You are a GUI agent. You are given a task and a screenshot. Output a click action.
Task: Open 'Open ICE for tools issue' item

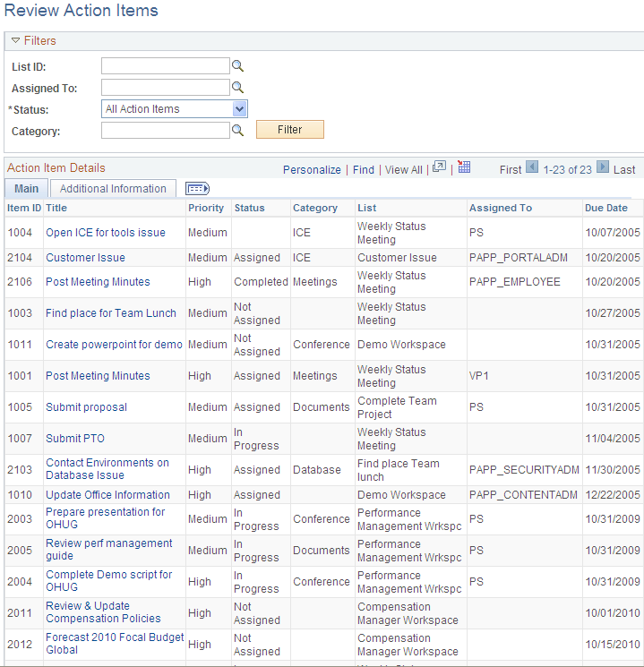click(106, 233)
